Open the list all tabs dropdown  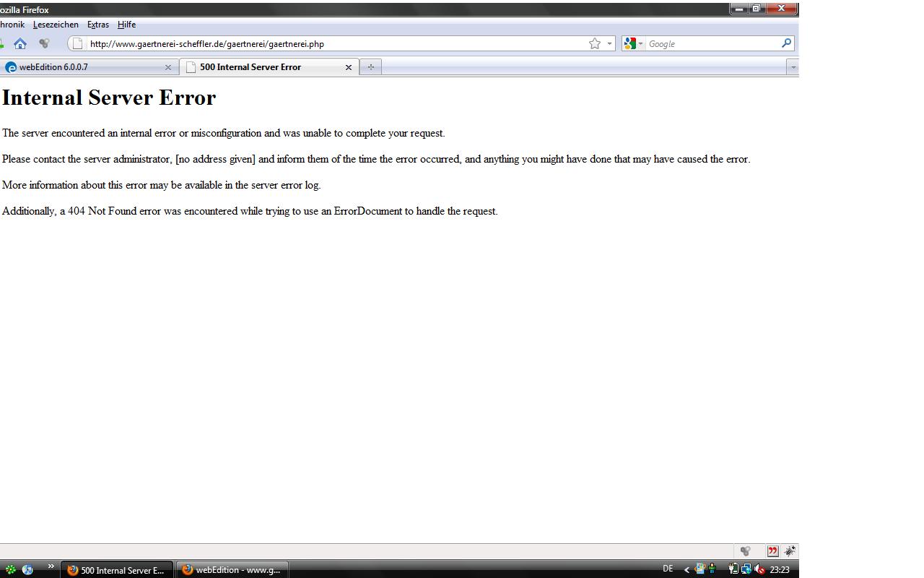click(793, 67)
